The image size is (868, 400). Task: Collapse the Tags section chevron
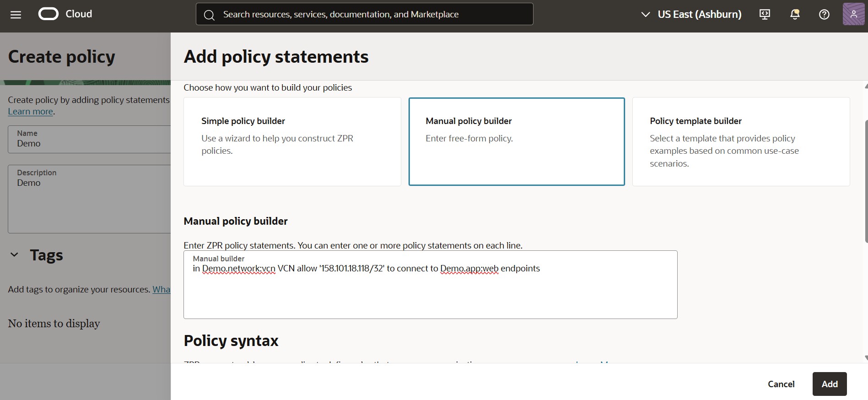pos(15,255)
